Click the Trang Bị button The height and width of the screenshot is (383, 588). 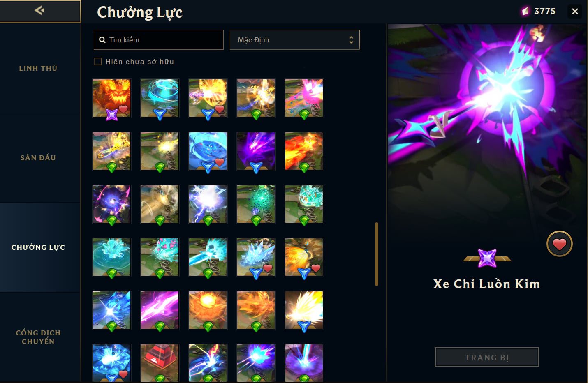[487, 358]
